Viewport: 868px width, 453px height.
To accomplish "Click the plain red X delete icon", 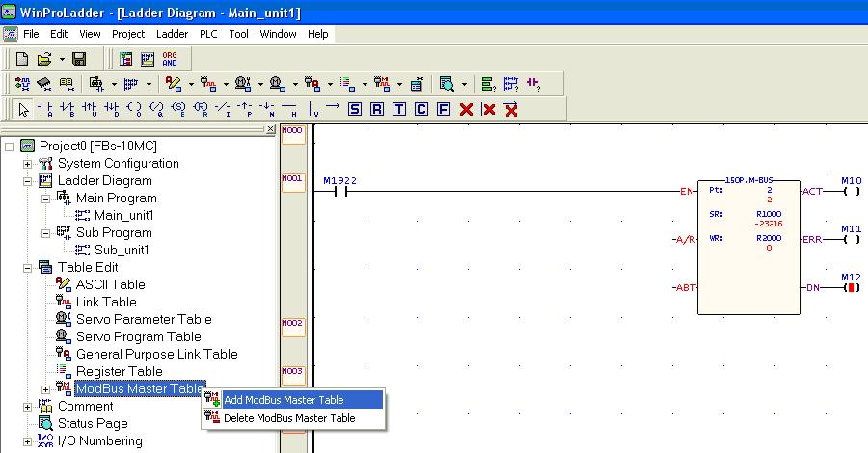I will pos(466,109).
